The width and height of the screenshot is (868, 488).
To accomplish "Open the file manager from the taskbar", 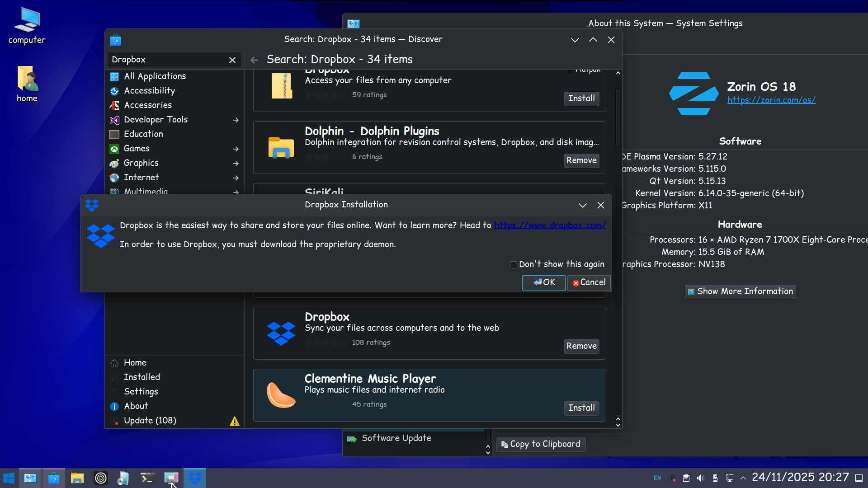I will pyautogui.click(x=77, y=478).
